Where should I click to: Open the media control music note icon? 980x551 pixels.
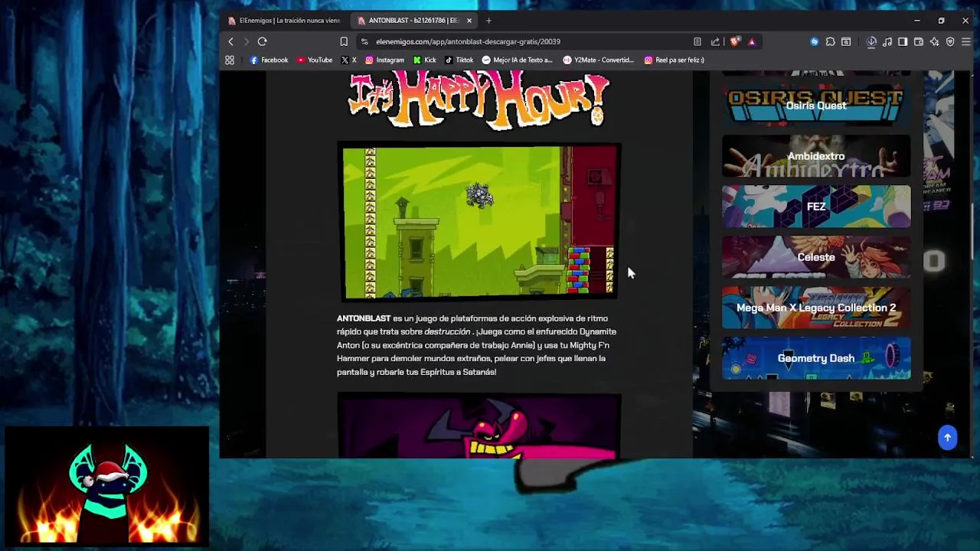(x=887, y=41)
